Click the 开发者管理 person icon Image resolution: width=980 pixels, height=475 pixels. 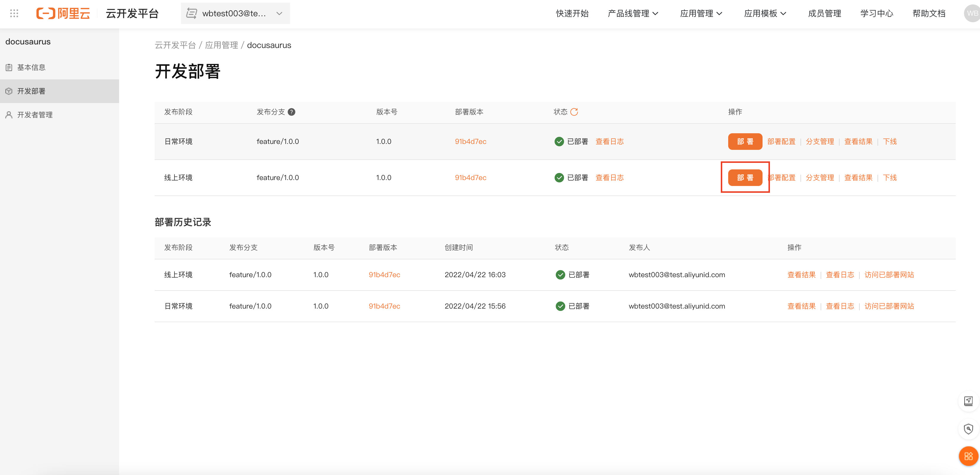click(9, 115)
